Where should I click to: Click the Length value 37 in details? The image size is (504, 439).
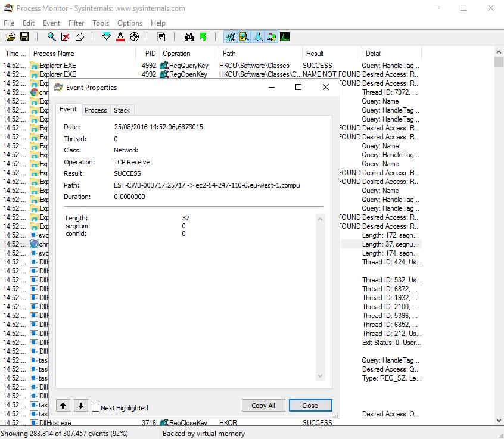pyautogui.click(x=186, y=218)
